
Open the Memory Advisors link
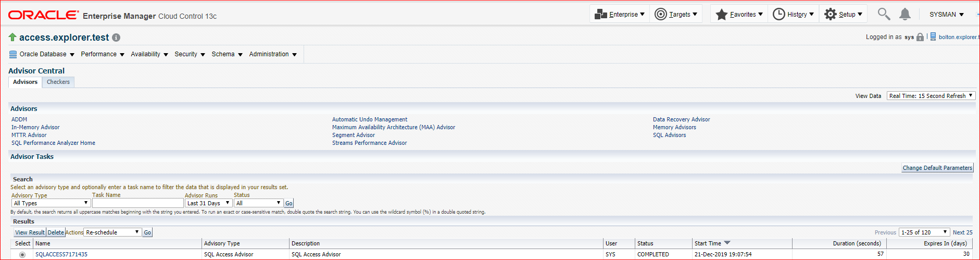[x=674, y=127]
